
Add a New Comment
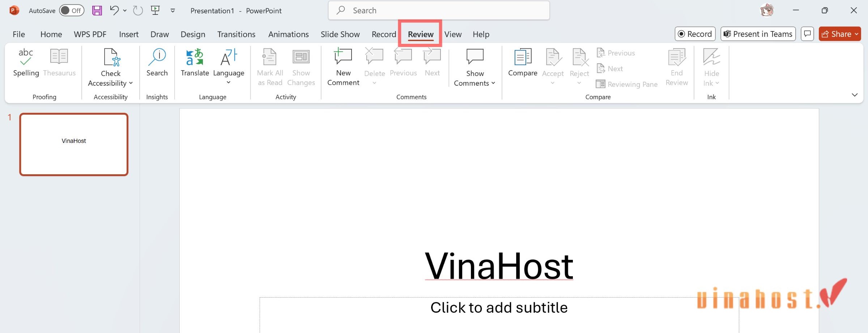343,67
